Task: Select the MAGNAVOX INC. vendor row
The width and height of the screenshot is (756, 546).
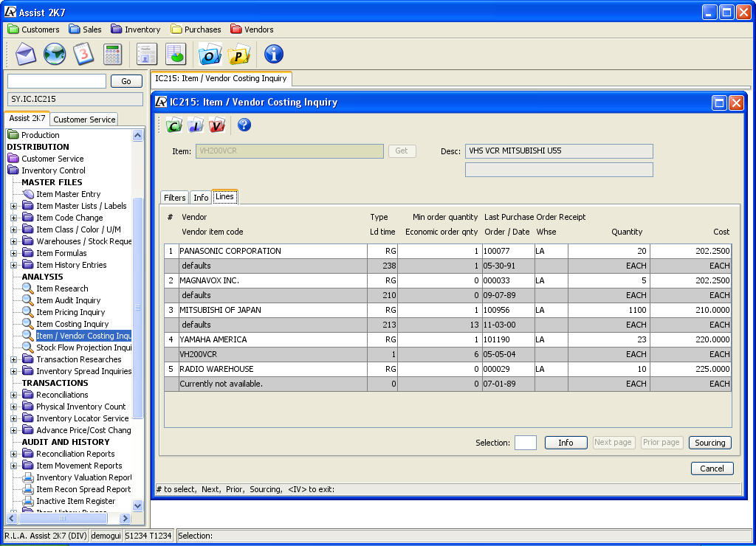Action: [x=447, y=281]
